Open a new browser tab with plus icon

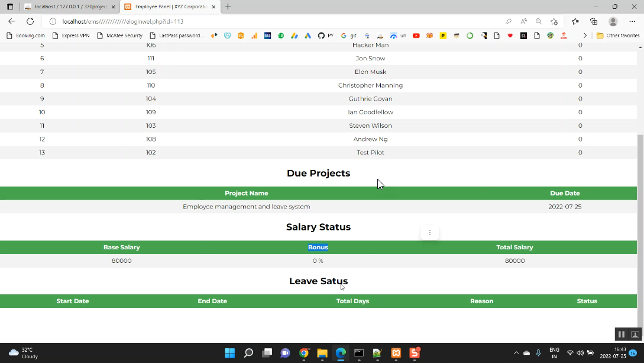click(228, 7)
